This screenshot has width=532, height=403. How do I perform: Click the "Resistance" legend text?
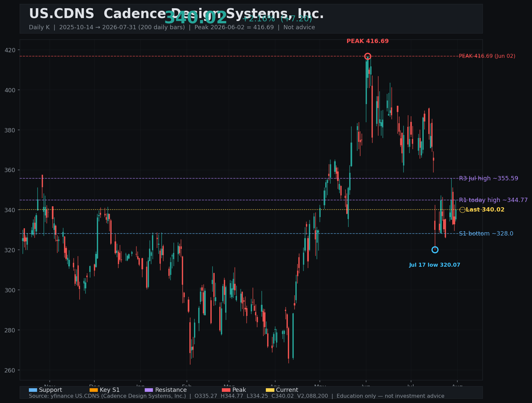pyautogui.click(x=171, y=390)
